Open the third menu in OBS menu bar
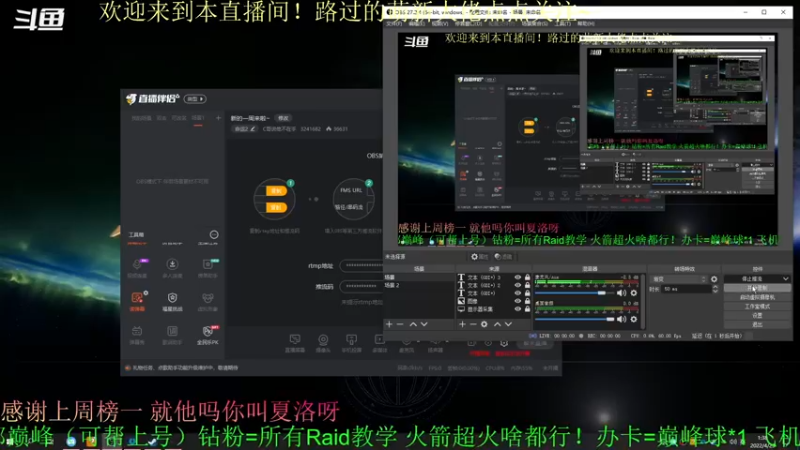The image size is (800, 450). [x=440, y=23]
